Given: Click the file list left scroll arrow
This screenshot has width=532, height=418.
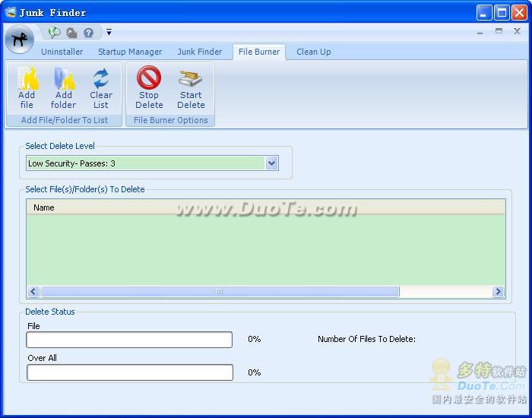Looking at the screenshot, I should [x=33, y=291].
